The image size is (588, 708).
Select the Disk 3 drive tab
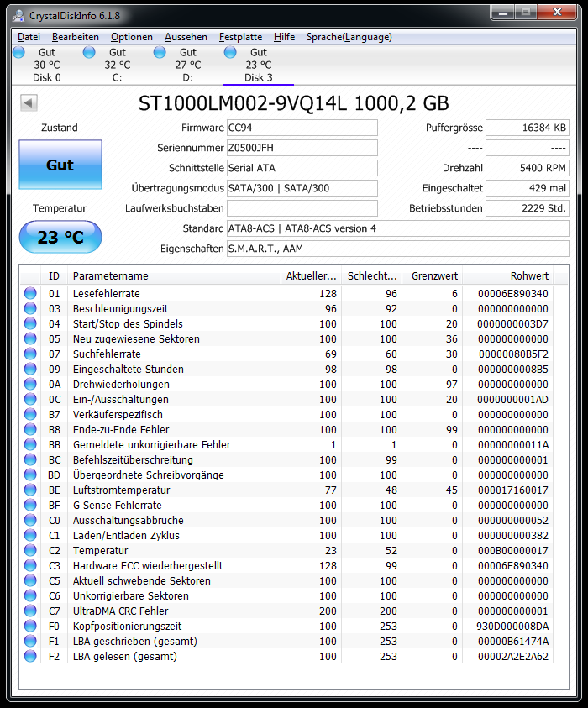point(259,65)
